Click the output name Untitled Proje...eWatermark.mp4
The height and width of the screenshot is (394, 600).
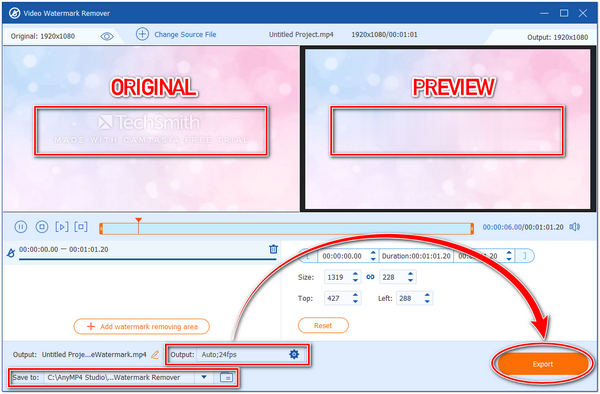point(94,355)
